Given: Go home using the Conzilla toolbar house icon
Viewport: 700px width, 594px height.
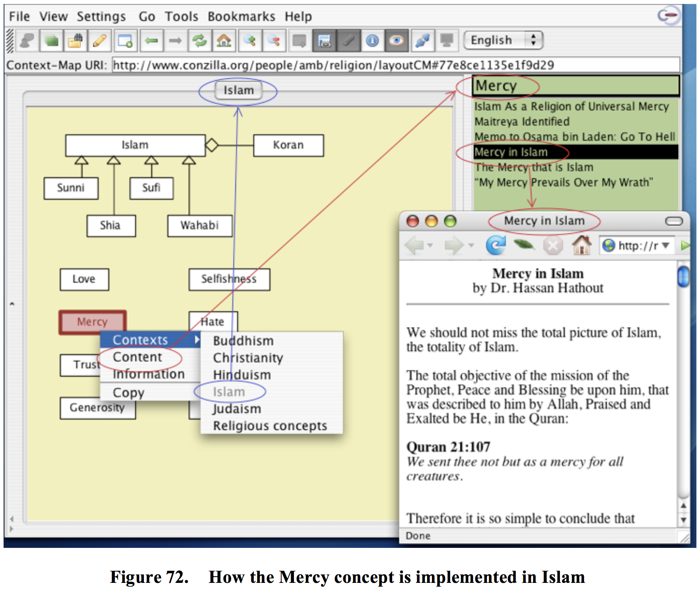Looking at the screenshot, I should tap(224, 41).
